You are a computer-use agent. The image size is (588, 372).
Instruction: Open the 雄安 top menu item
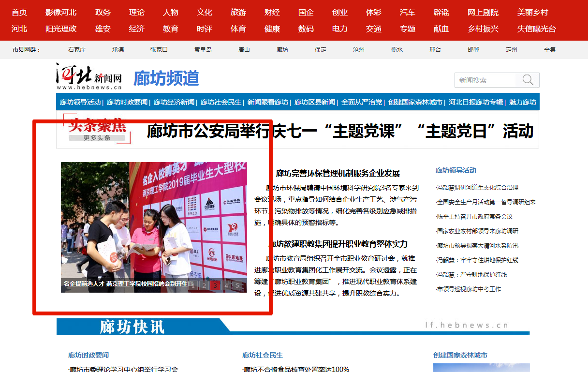click(x=103, y=29)
